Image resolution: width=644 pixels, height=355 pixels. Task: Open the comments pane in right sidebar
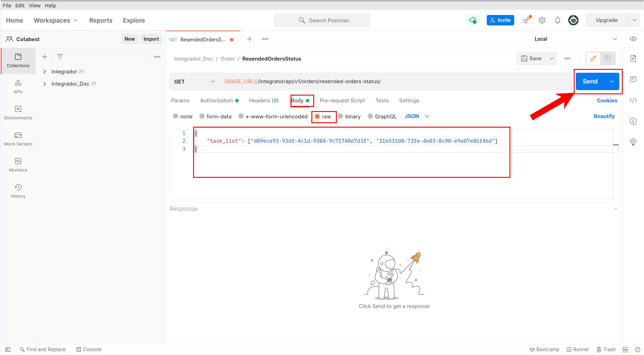pos(633,79)
